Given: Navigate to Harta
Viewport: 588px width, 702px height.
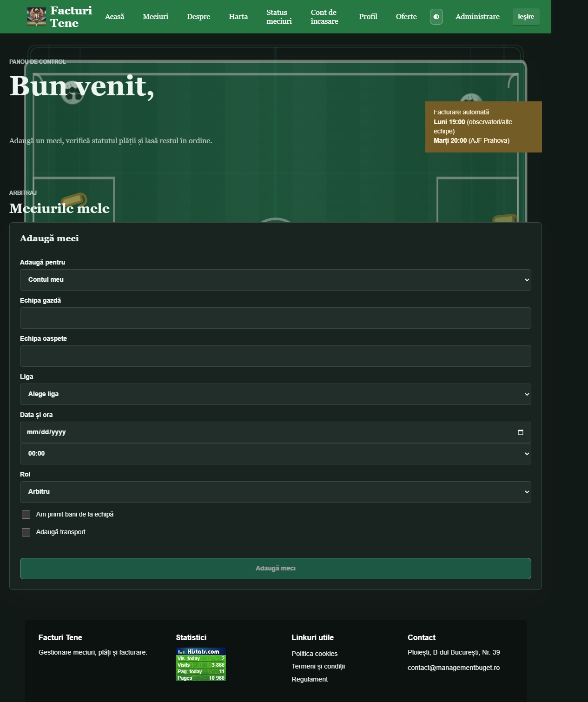Looking at the screenshot, I should click(x=238, y=17).
